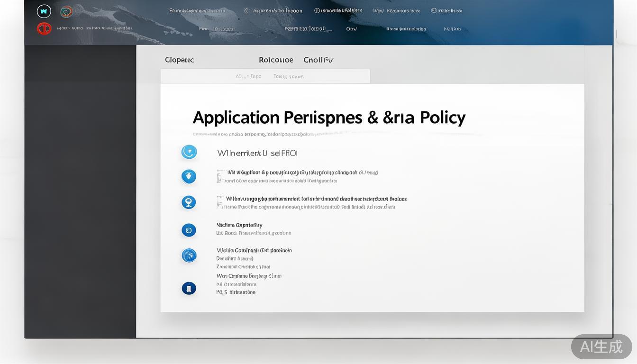
Task: Click the 'Oov' item in header
Action: coord(351,29)
